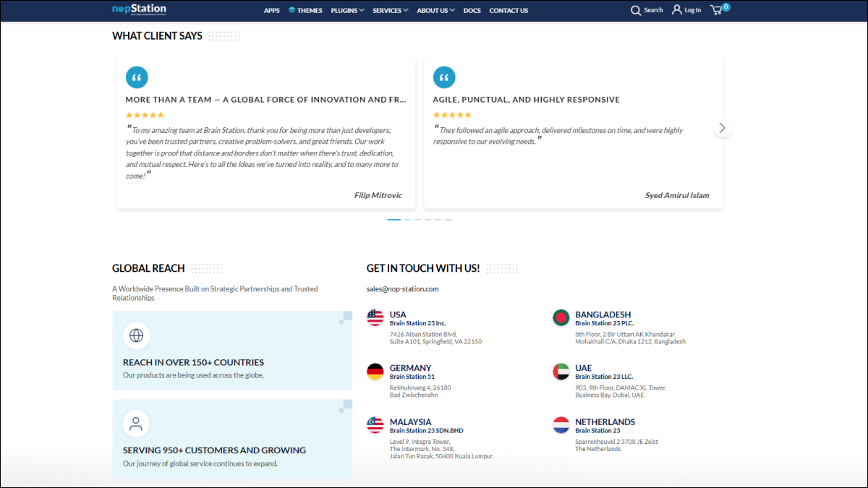Click the Jalan Tun Razak Kuala Lumpur address line
The width and height of the screenshot is (868, 488).
click(442, 456)
